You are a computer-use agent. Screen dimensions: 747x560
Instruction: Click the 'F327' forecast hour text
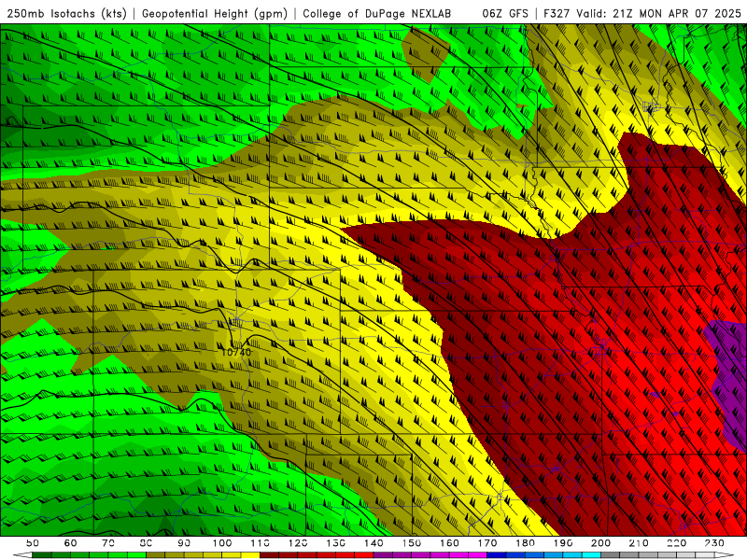pos(557,13)
